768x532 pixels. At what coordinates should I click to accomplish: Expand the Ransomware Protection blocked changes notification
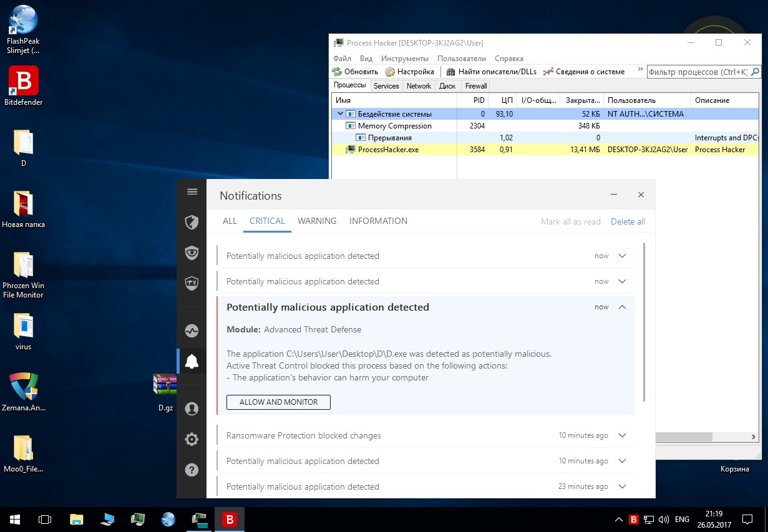click(x=621, y=435)
